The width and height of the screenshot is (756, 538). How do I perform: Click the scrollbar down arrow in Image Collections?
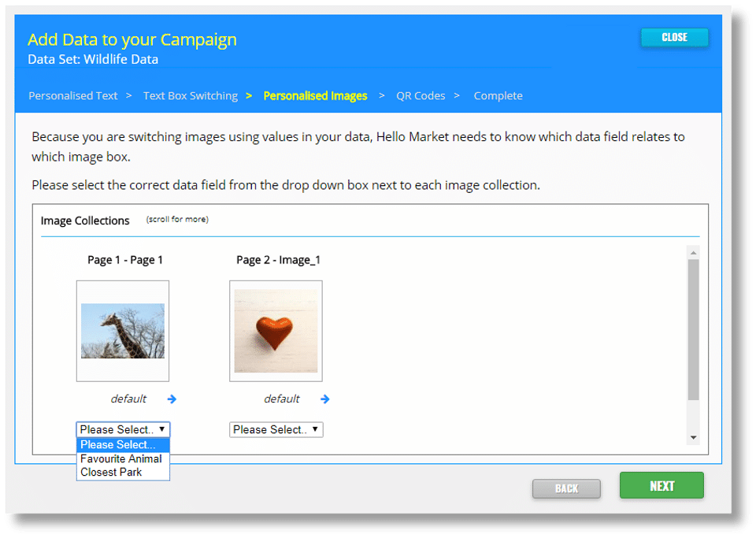tap(693, 438)
